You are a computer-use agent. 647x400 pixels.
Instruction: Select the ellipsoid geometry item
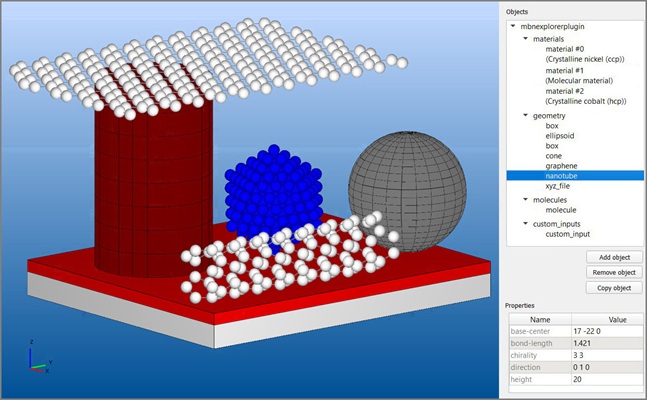(563, 136)
